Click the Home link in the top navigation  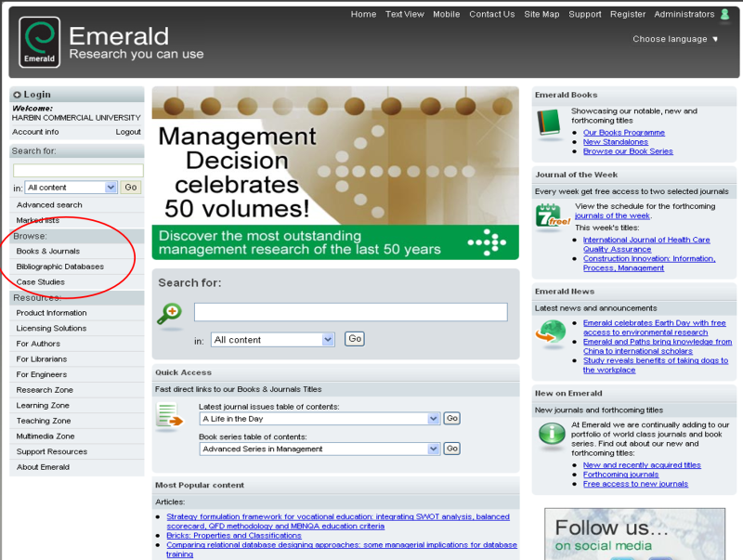(x=363, y=14)
